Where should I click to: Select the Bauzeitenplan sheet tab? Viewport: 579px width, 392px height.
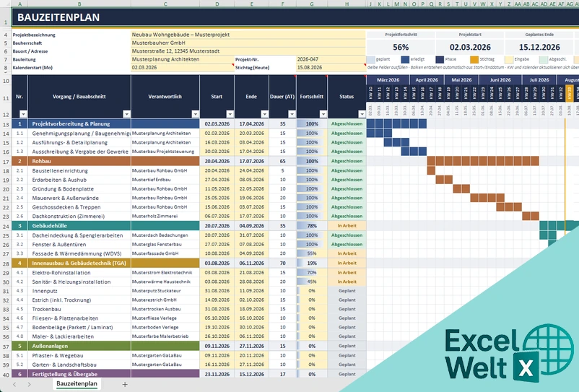(77, 383)
